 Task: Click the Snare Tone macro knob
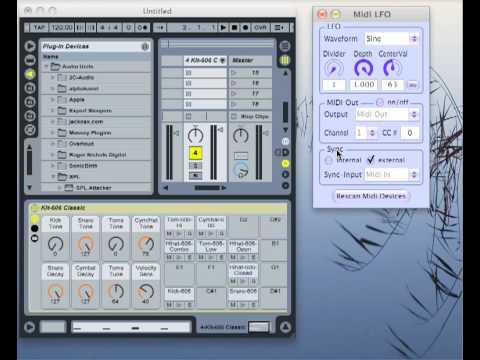tap(86, 244)
